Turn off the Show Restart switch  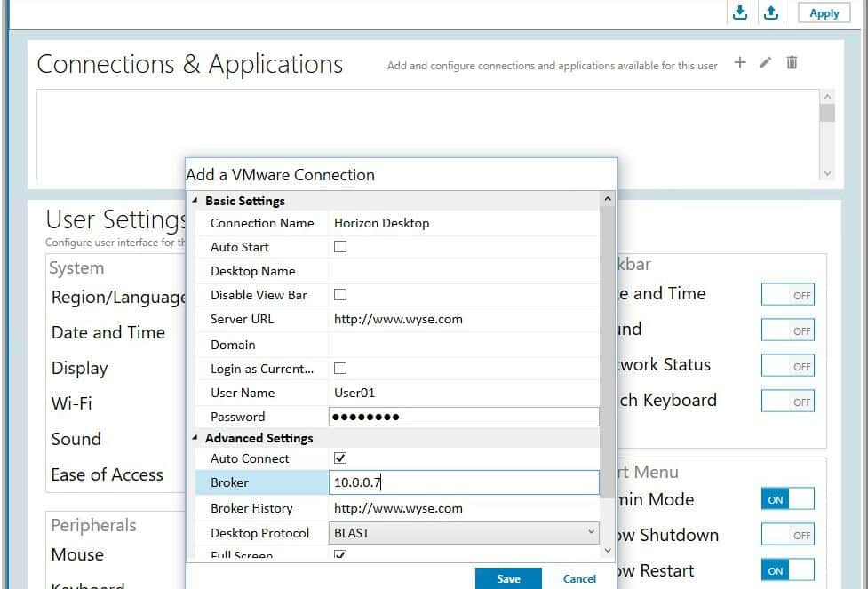[787, 569]
